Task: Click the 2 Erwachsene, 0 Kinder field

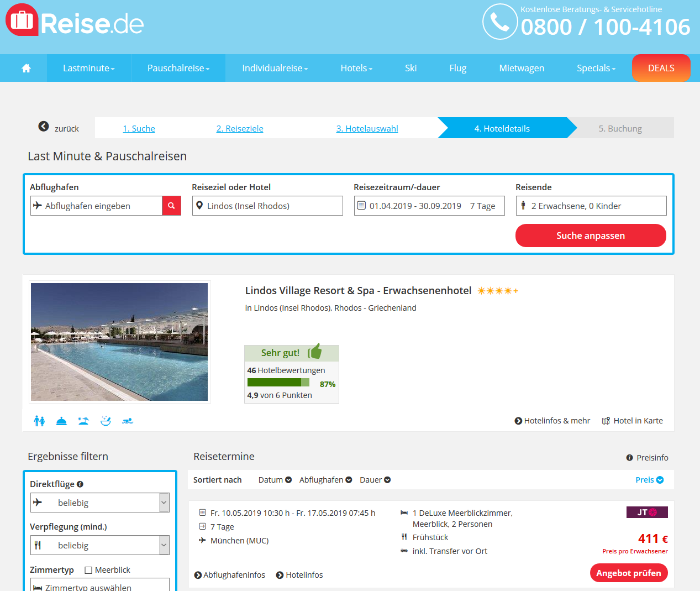Action: (x=591, y=206)
